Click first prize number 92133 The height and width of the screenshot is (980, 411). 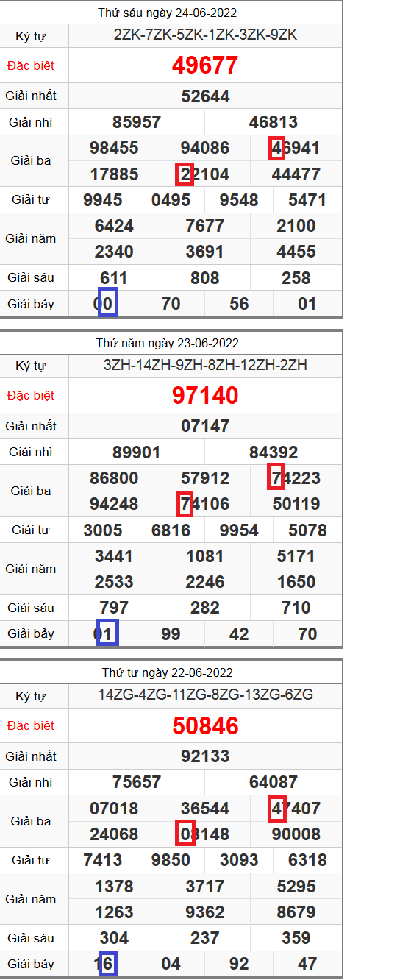pyautogui.click(x=205, y=756)
